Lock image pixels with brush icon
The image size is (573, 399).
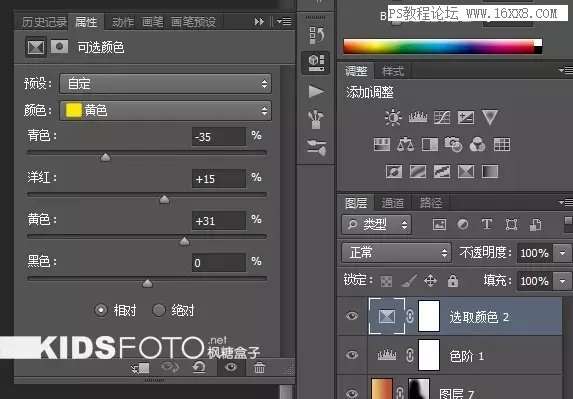[x=409, y=281]
